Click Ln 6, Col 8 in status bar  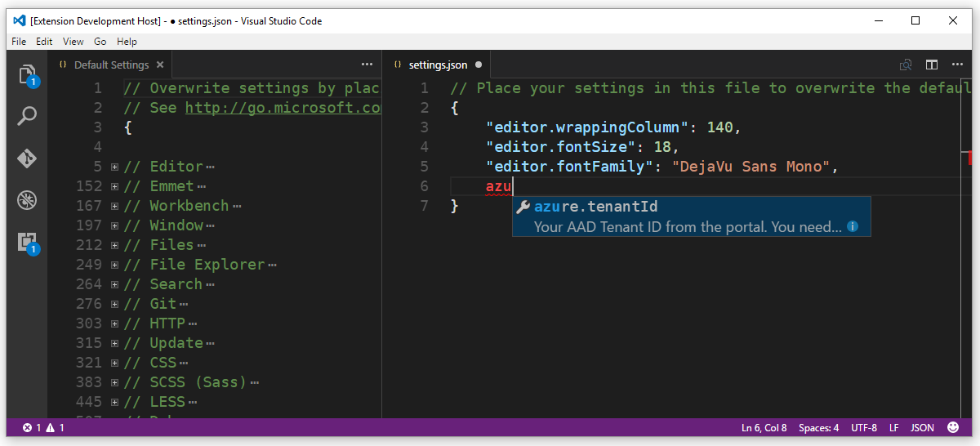[x=764, y=427]
